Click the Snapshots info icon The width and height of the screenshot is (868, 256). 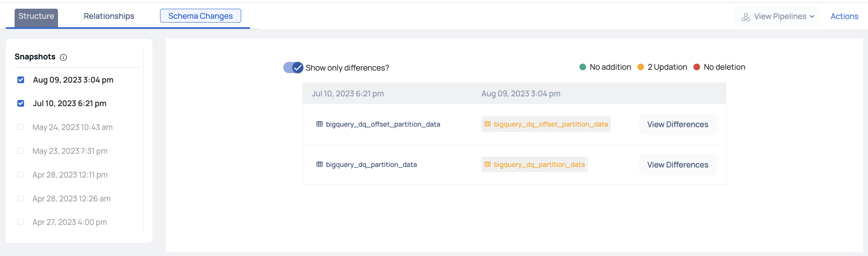tap(63, 57)
